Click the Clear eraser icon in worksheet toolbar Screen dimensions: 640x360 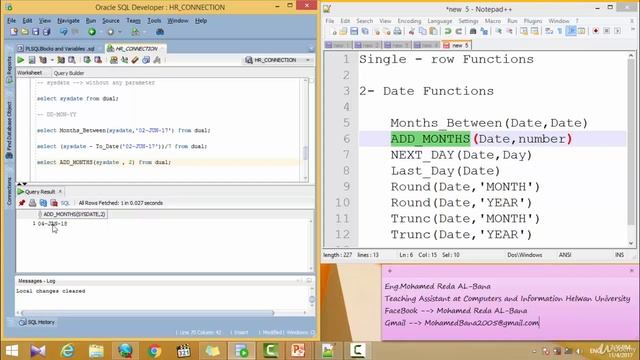point(135,60)
